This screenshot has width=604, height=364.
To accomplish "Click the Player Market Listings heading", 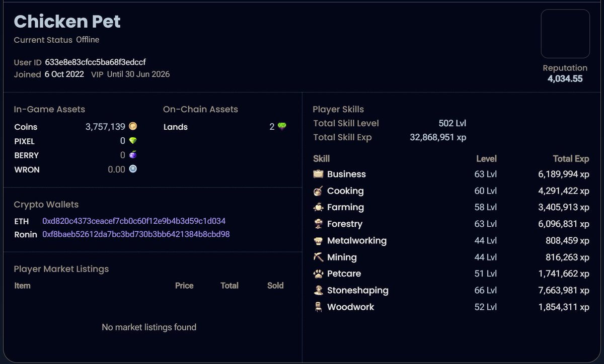I will click(61, 269).
